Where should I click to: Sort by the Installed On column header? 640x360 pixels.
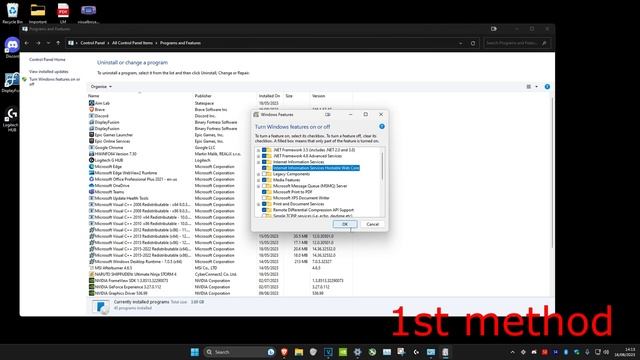[269, 96]
